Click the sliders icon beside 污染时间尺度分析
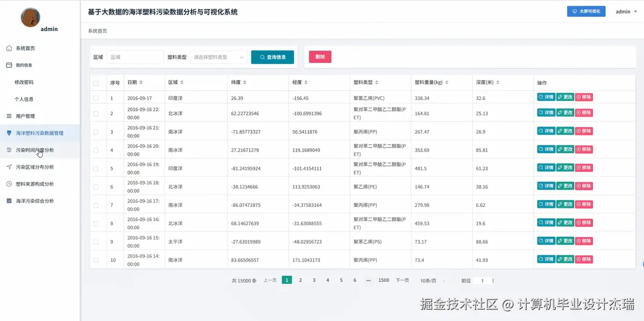644x321 pixels. point(9,150)
